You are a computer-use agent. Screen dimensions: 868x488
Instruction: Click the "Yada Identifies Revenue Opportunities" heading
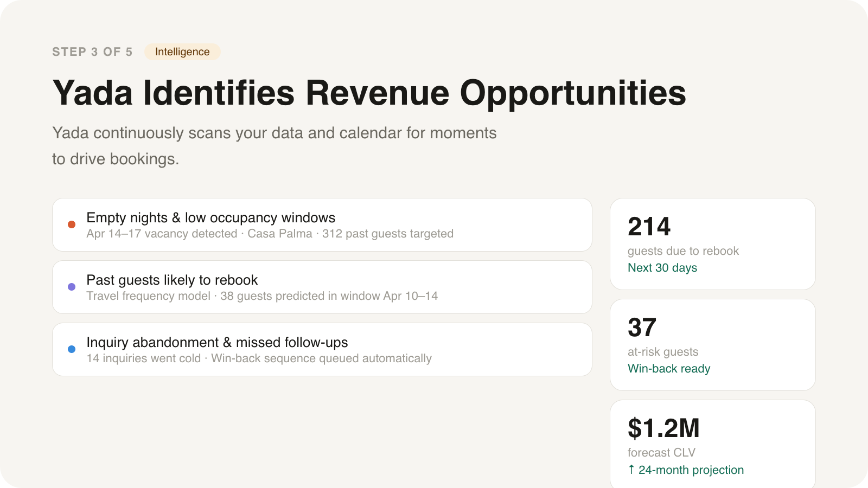pos(369,93)
